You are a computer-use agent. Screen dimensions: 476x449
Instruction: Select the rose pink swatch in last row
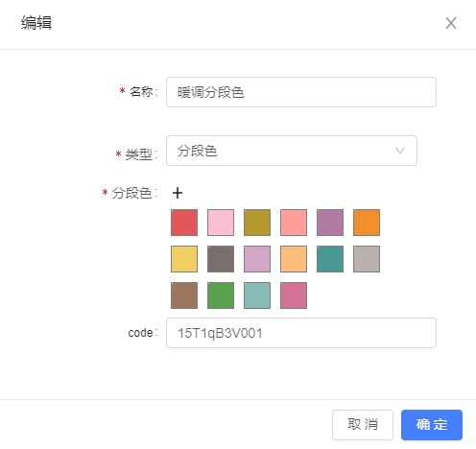coord(294,295)
